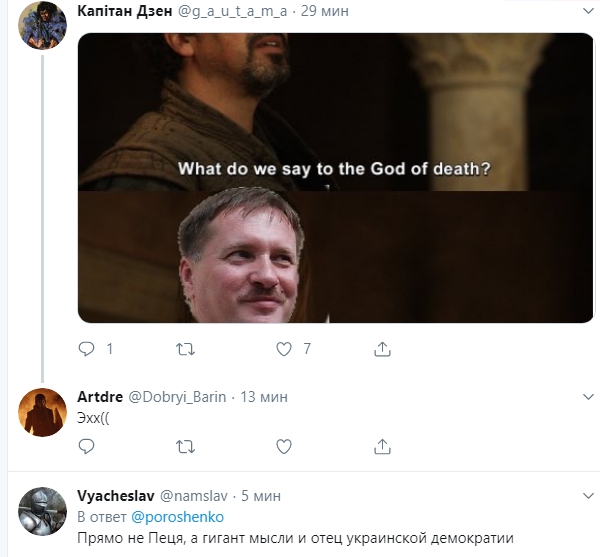This screenshot has width=600, height=557.
Task: Retweet Artdre's 'Эхх((' tweet
Action: click(x=185, y=445)
